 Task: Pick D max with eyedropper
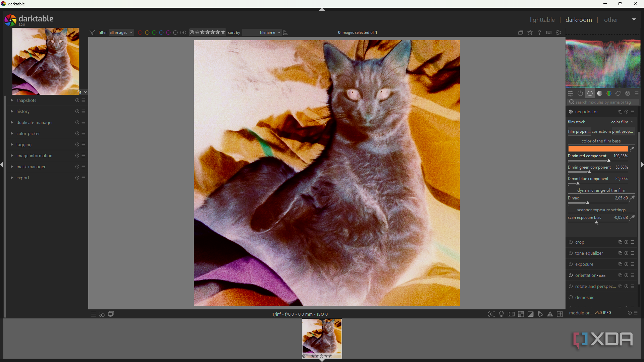632,198
